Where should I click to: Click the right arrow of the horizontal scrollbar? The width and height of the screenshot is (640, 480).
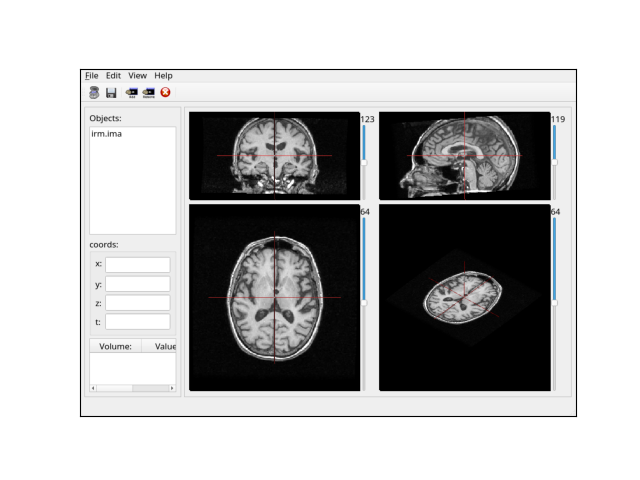click(172, 388)
